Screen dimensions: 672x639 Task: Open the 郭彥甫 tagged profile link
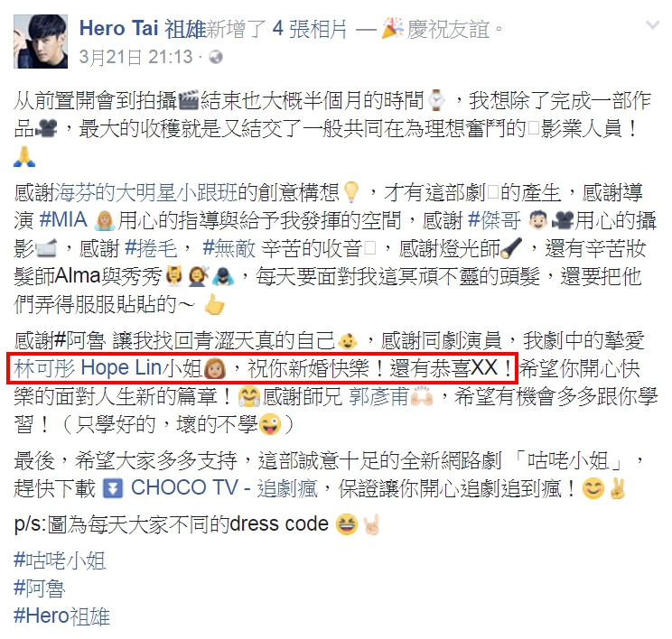378,396
